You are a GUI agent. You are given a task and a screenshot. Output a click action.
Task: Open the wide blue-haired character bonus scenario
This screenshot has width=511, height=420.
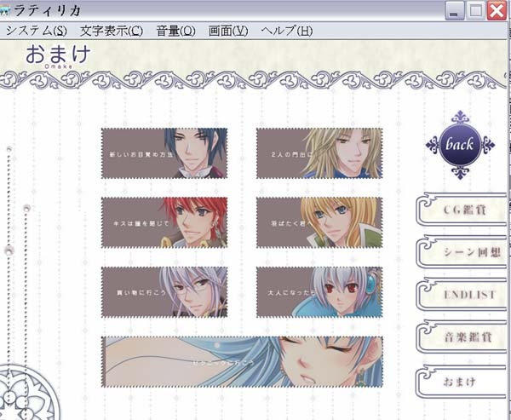coord(242,362)
